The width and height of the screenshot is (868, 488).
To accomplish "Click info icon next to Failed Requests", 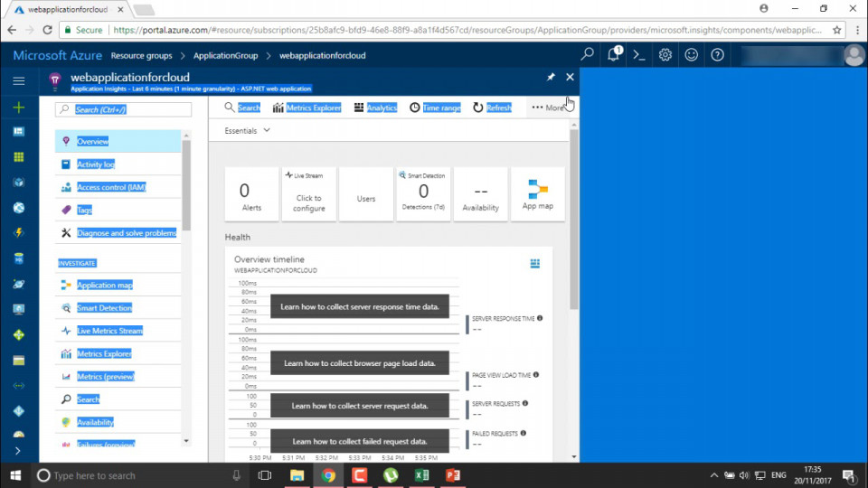I will click(524, 433).
